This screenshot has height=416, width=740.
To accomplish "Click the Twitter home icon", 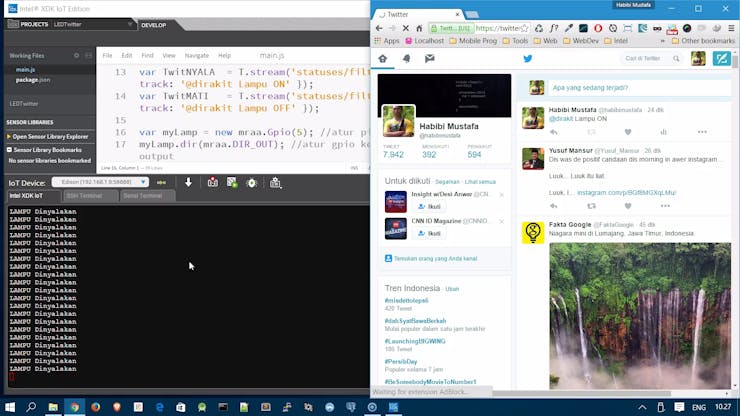I will (x=383, y=59).
